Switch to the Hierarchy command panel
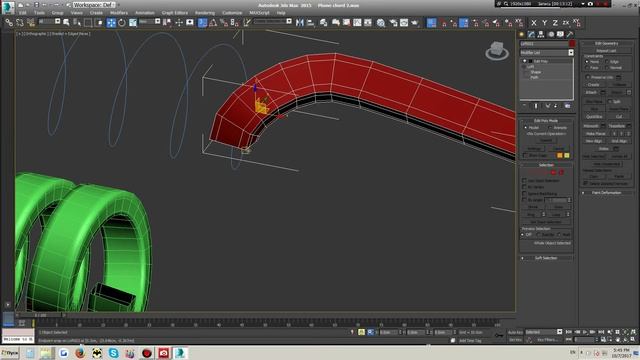 [541, 34]
